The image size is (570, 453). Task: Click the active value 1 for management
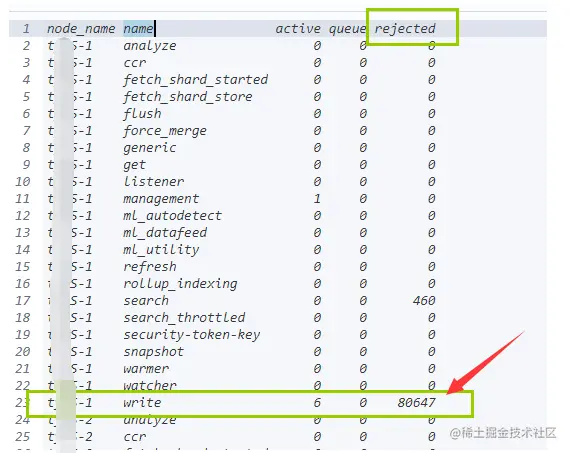click(317, 199)
